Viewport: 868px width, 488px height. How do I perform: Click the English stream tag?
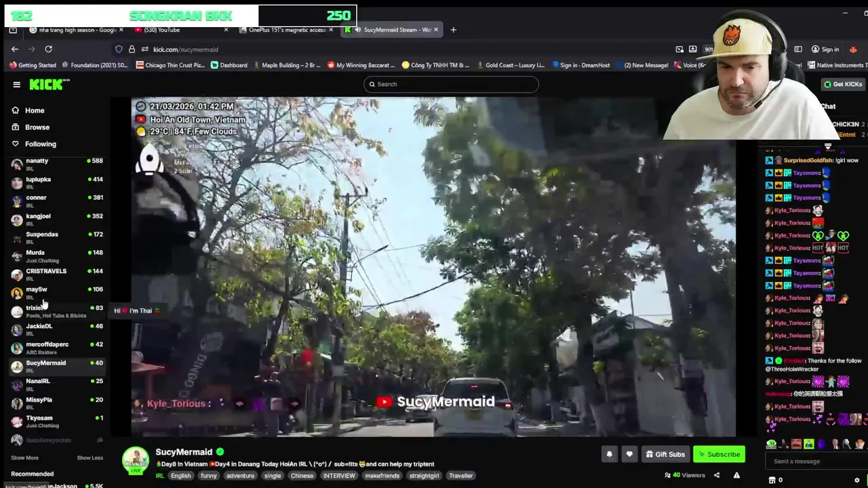[x=180, y=476]
